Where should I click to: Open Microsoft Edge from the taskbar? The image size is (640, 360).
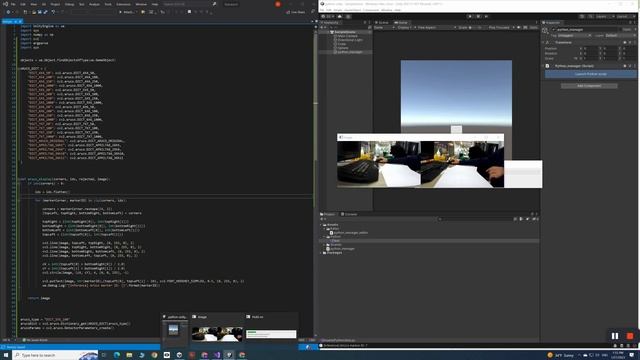[117, 355]
